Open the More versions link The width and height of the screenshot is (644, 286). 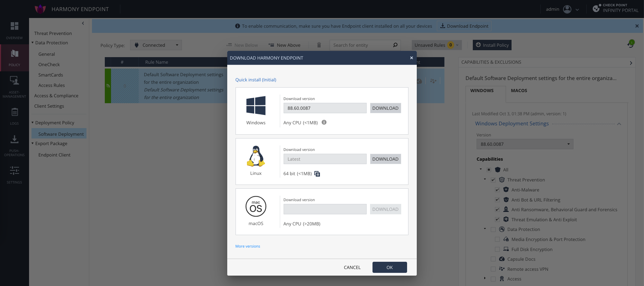click(x=248, y=246)
